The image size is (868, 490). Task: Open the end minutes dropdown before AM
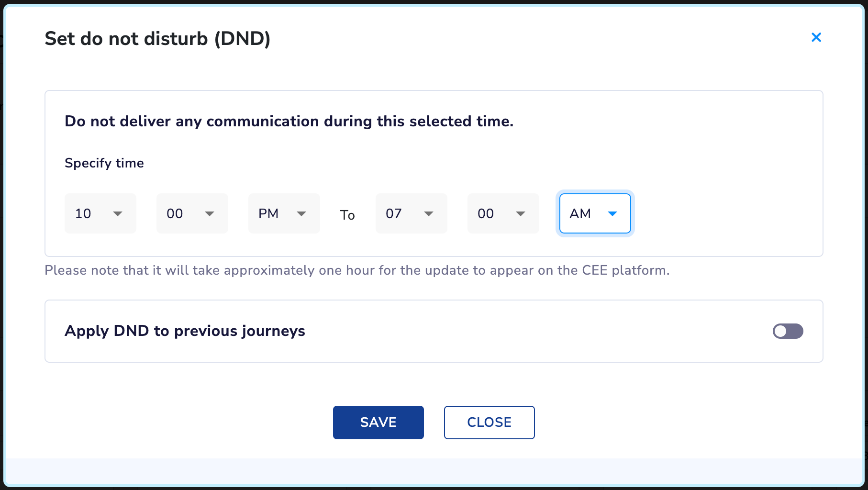tap(503, 213)
